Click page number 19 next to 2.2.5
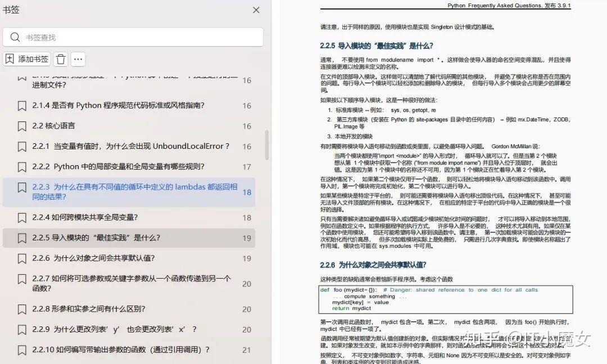 246,238
